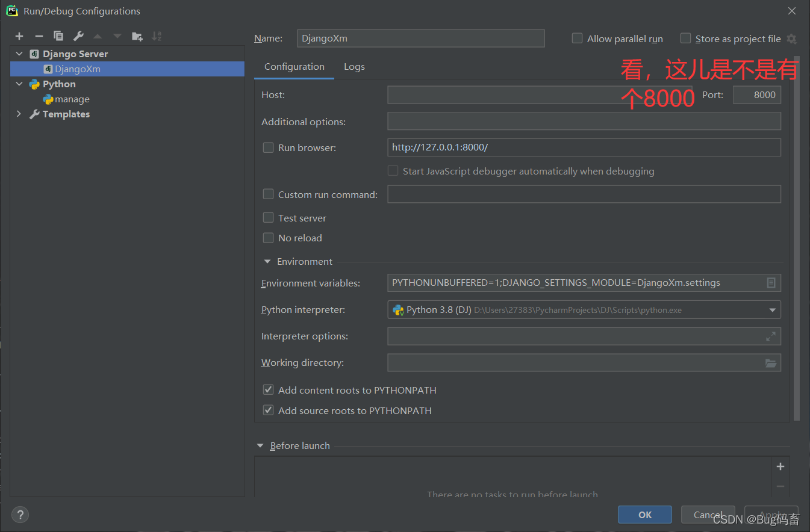This screenshot has height=532, width=810.
Task: Tick Store as project file checkbox
Action: click(x=685, y=39)
